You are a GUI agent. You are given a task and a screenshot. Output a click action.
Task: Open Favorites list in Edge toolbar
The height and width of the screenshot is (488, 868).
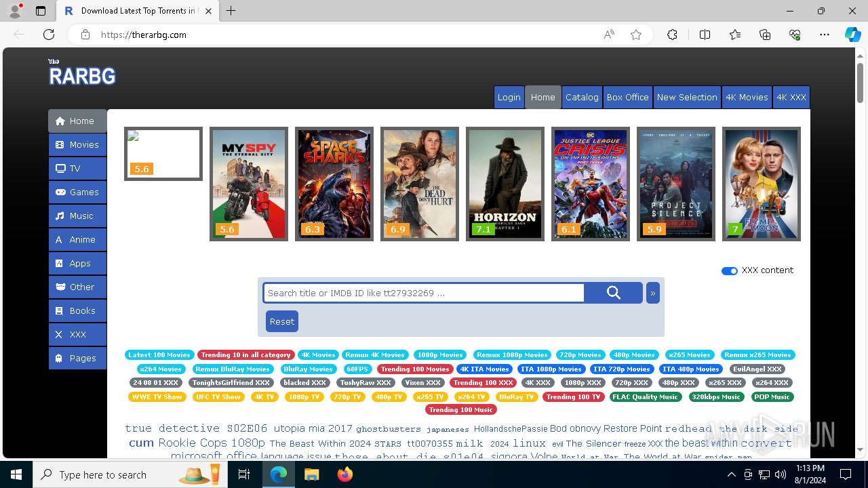click(735, 35)
